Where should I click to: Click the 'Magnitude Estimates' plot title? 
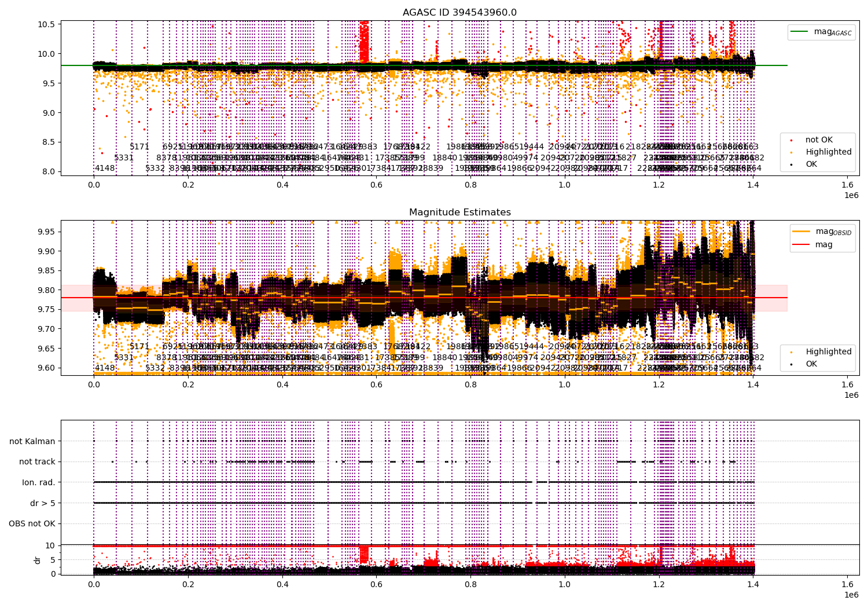[x=460, y=212]
